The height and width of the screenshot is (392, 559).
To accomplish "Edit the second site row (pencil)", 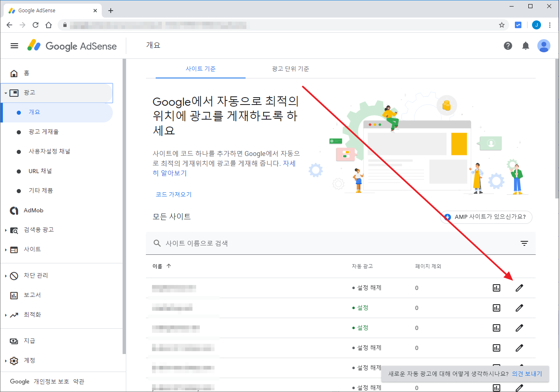I will tap(519, 308).
